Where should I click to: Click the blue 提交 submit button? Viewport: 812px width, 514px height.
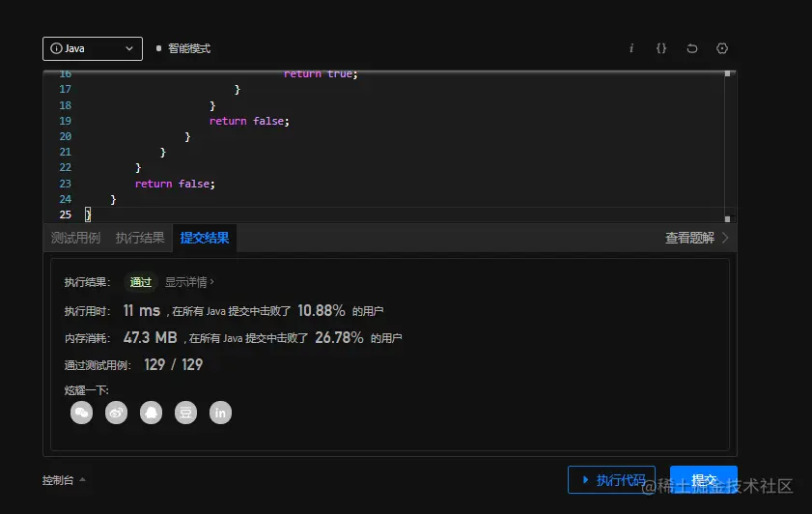tap(703, 480)
